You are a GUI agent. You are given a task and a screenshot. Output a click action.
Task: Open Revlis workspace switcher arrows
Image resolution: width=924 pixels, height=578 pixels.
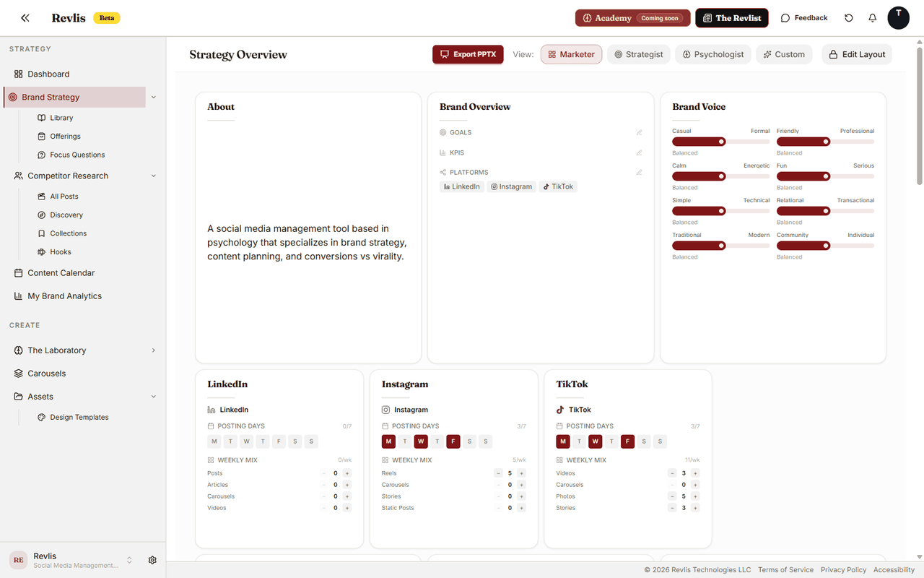coord(129,560)
